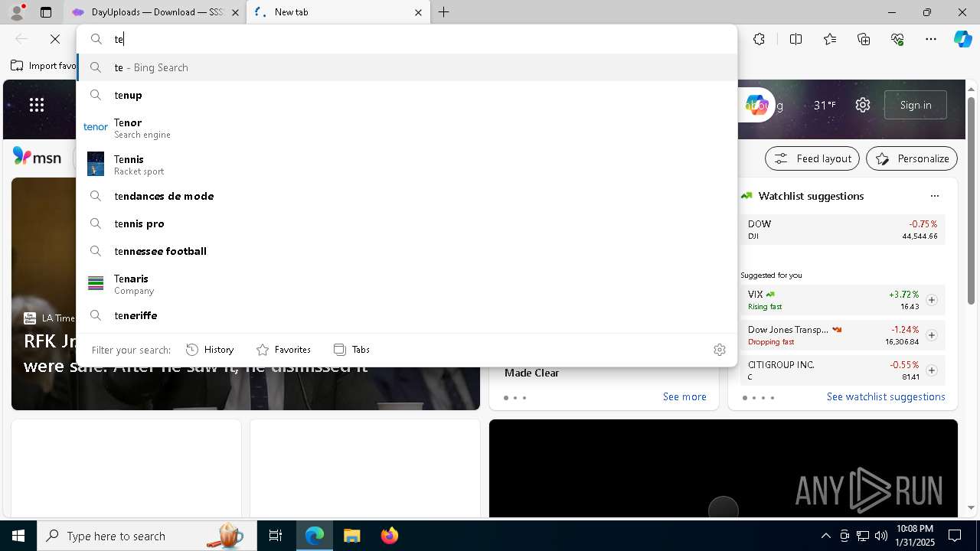Choose the 'teneriffe' suggestion

(407, 315)
